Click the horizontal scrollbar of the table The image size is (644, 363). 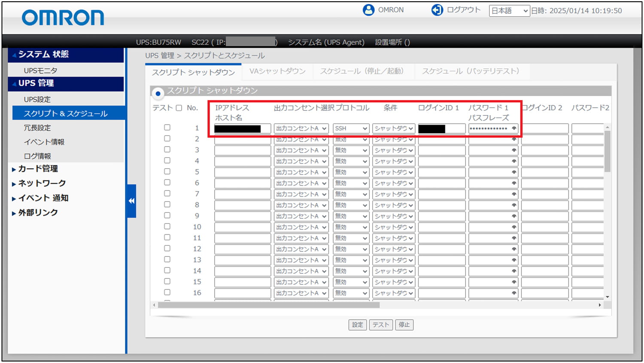pos(269,305)
